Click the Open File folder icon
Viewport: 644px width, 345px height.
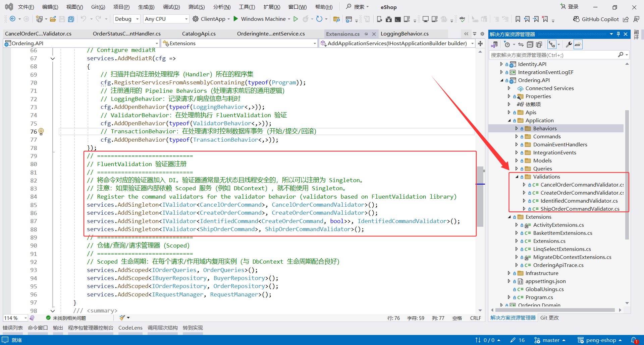click(53, 19)
